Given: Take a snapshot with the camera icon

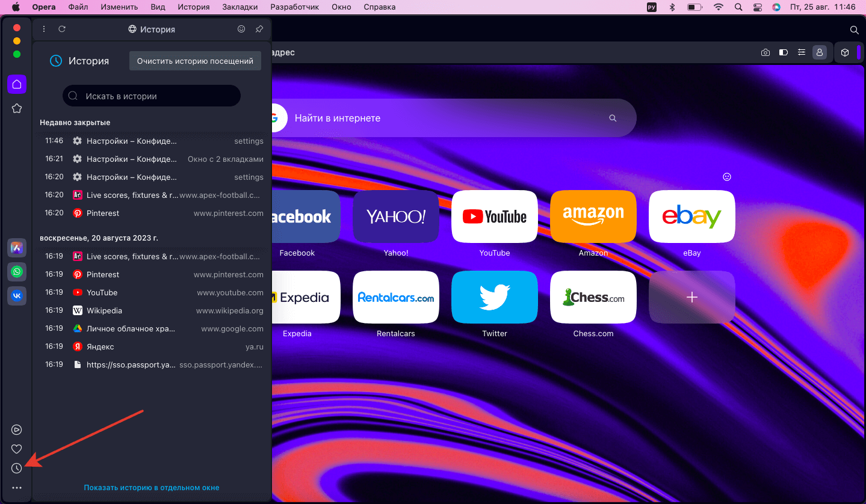Looking at the screenshot, I should coord(765,52).
